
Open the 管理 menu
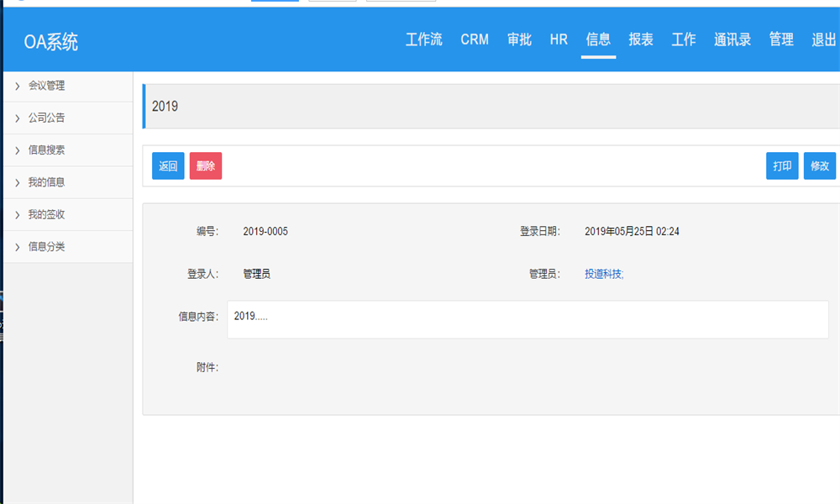point(781,39)
